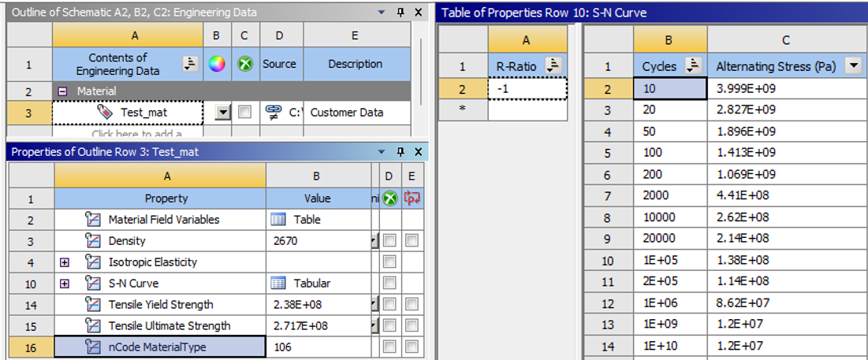Open the Alternating Stress (Pa) unit dropdown

[x=852, y=66]
